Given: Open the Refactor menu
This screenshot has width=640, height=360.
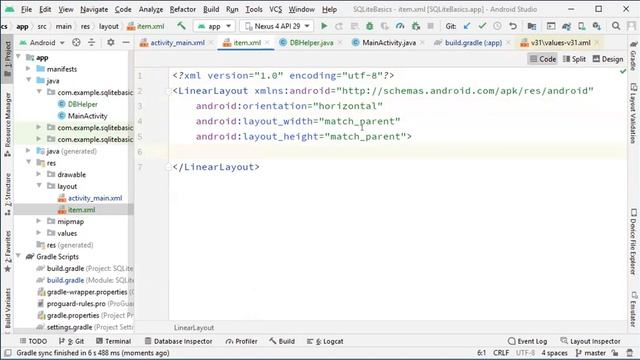Looking at the screenshot, I should (182, 9).
